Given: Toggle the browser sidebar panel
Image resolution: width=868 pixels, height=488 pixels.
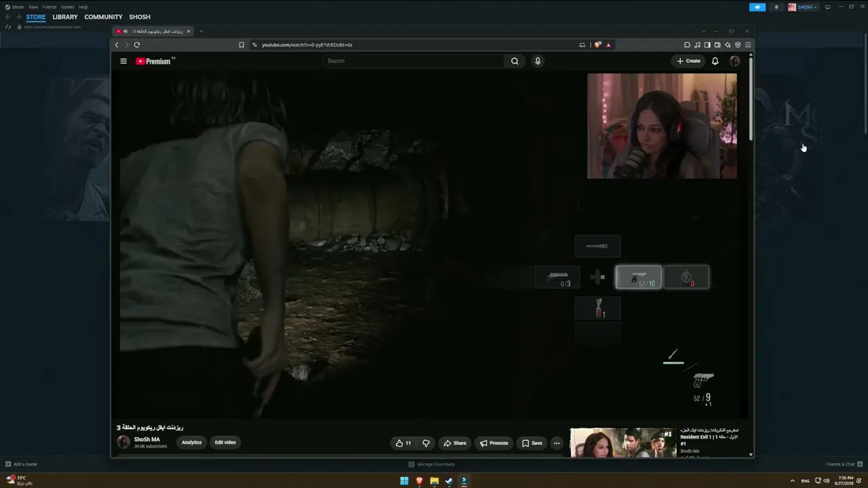Looking at the screenshot, I should [707, 45].
